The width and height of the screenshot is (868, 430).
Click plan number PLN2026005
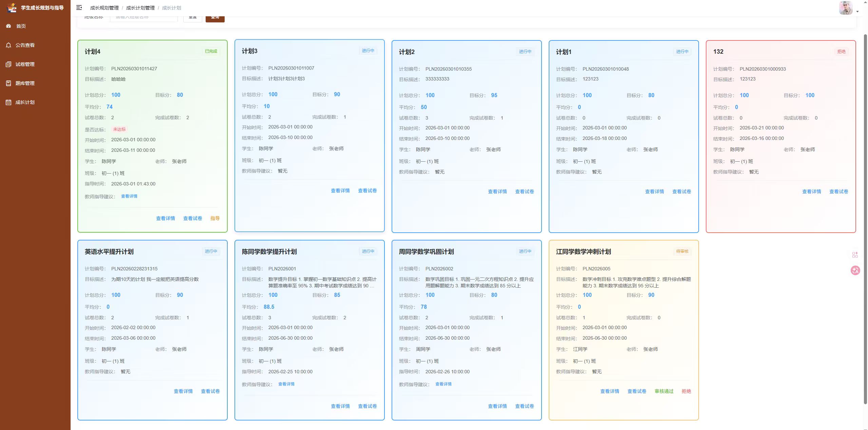[x=597, y=269]
